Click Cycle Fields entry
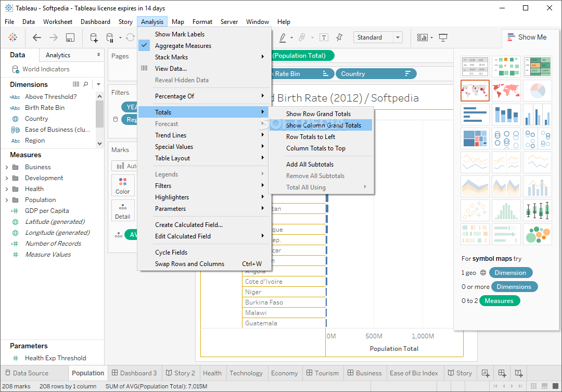This screenshot has width=562, height=392. coord(204,252)
